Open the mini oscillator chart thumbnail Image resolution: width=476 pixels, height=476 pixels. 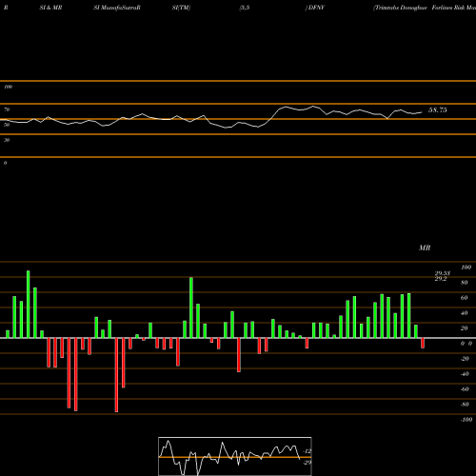[235, 456]
